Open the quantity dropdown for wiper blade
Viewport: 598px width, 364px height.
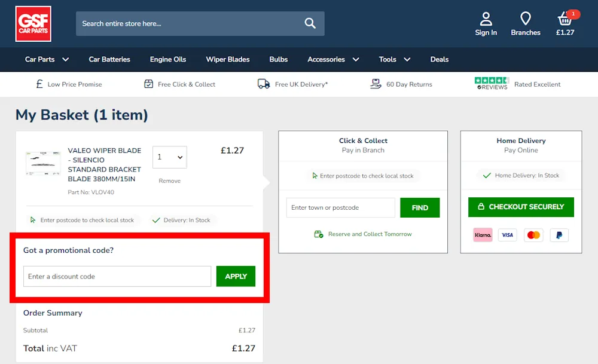(x=170, y=157)
